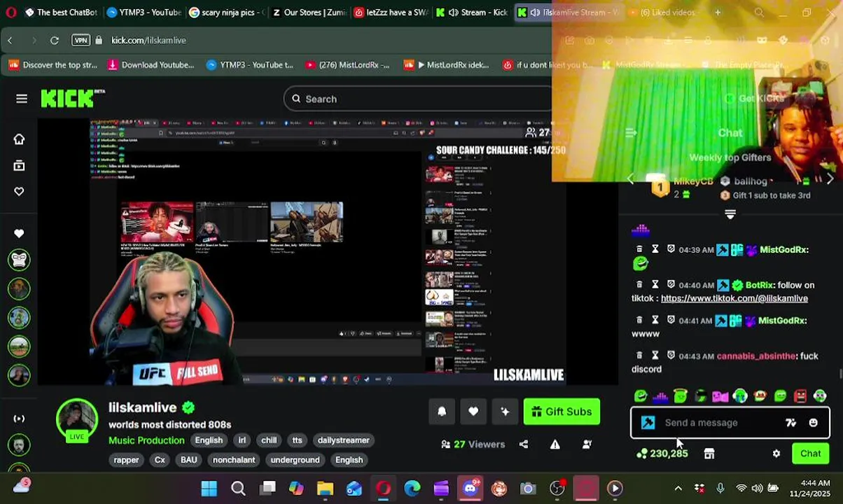
Task: Show previous top gifter with left arrow
Action: click(631, 180)
